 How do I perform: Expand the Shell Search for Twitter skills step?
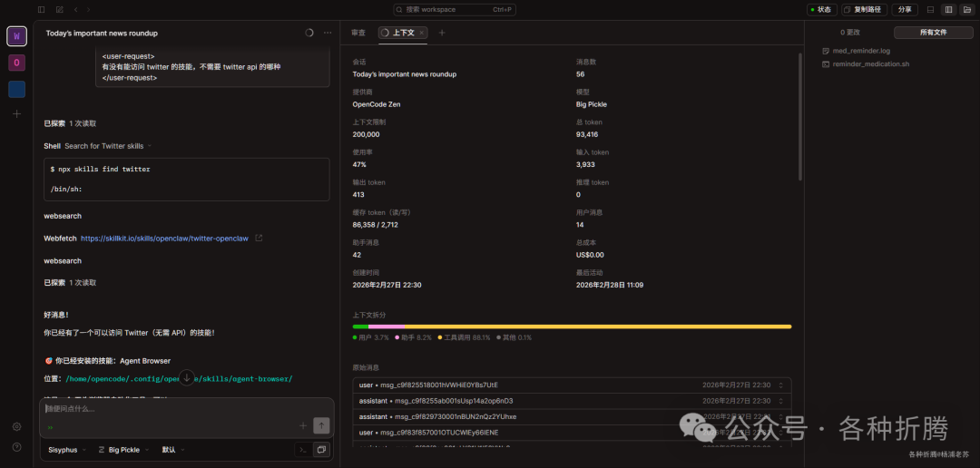tap(98, 146)
